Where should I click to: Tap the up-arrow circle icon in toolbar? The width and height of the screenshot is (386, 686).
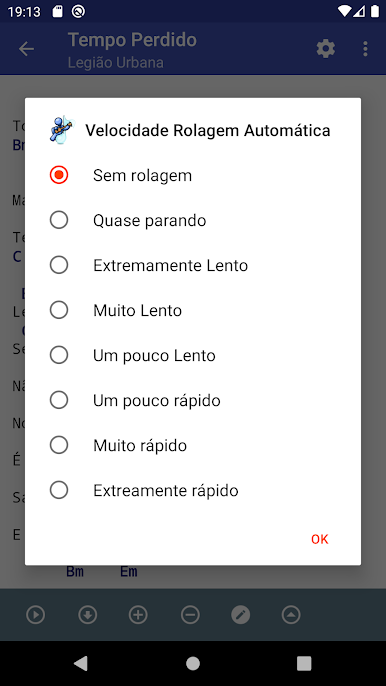(x=291, y=615)
